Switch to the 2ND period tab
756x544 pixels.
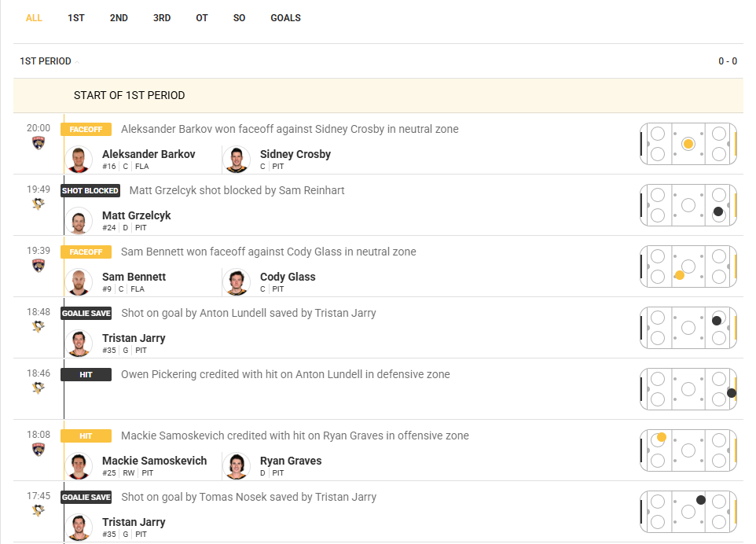pos(119,18)
